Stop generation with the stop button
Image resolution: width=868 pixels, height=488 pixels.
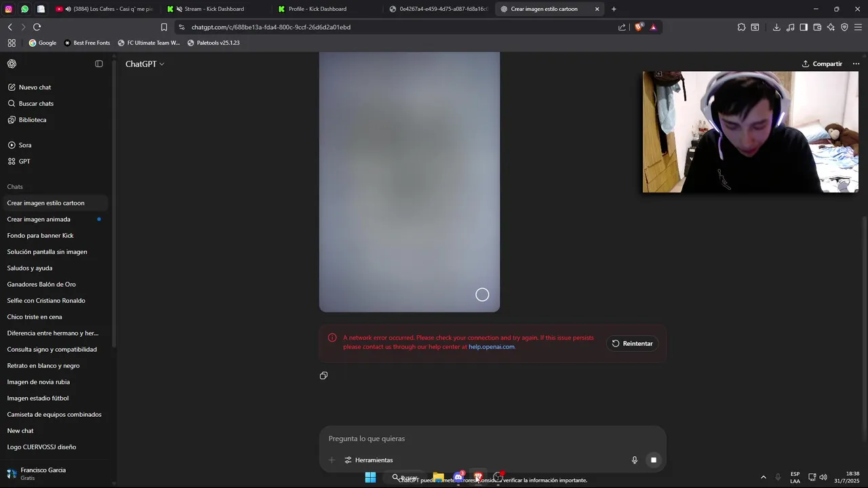654,460
